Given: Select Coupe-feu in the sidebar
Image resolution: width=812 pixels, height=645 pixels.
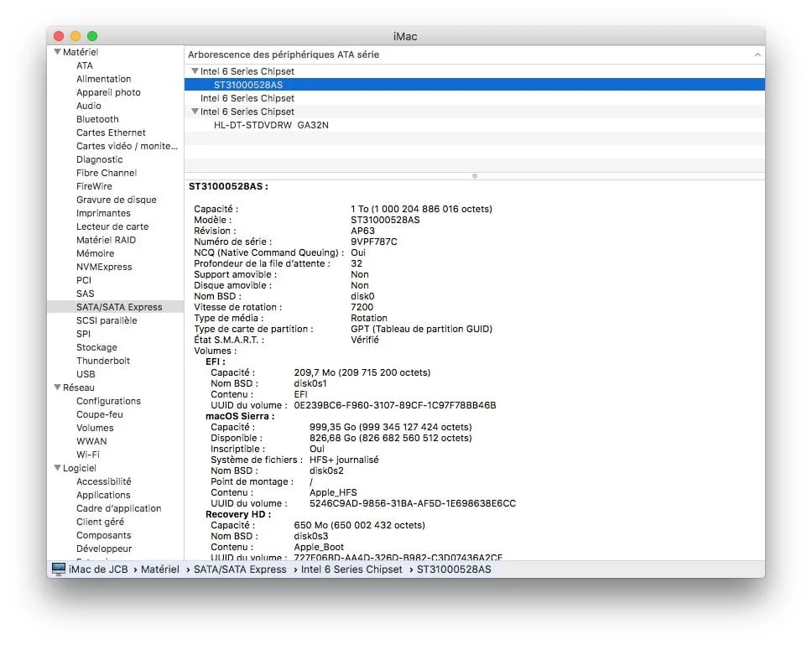Looking at the screenshot, I should [x=100, y=414].
